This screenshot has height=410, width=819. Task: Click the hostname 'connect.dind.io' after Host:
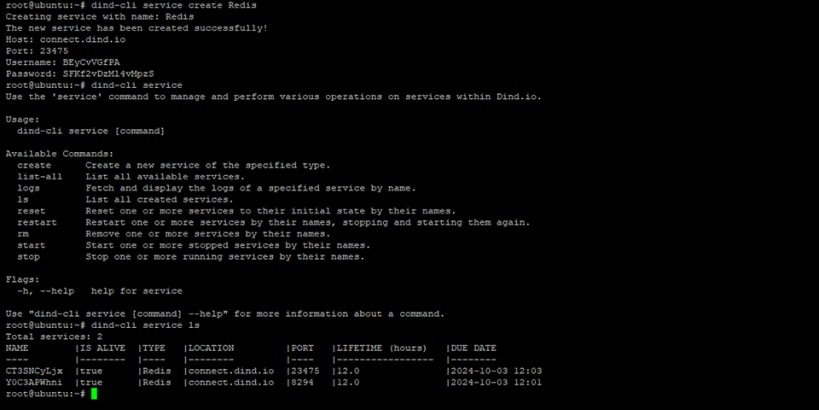[x=83, y=39]
